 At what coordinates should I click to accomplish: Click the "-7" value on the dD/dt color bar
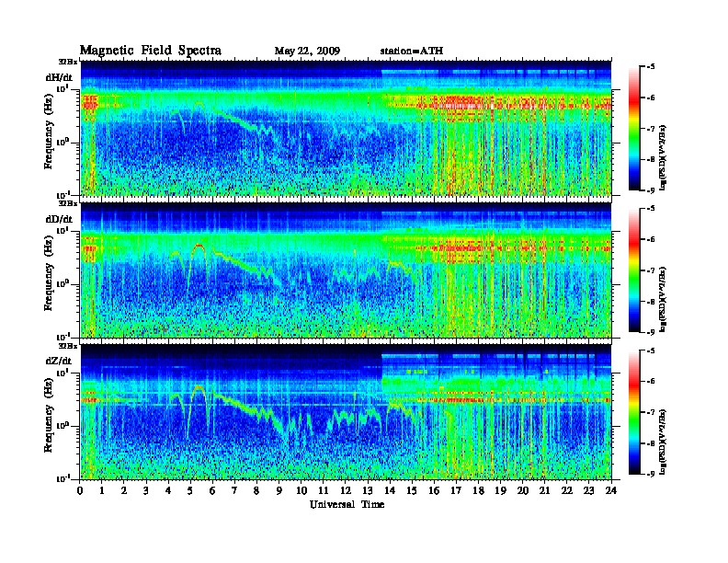[651, 270]
